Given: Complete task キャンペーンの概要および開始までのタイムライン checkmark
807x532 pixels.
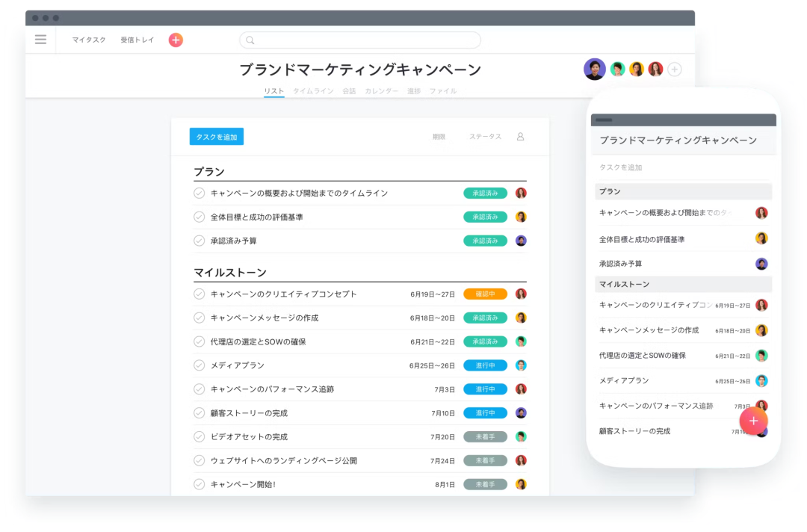Looking at the screenshot, I should [x=200, y=193].
